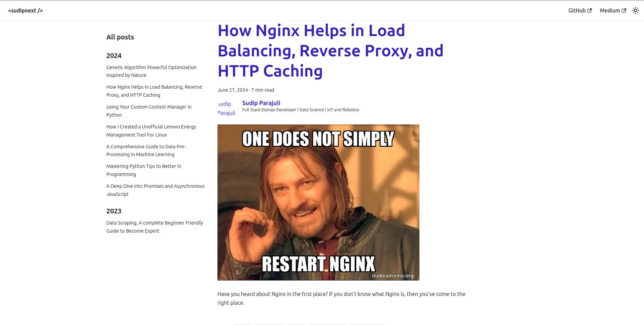Select the Nginx Load Balancing sidebar post
This screenshot has height=325, width=644.
154,91
